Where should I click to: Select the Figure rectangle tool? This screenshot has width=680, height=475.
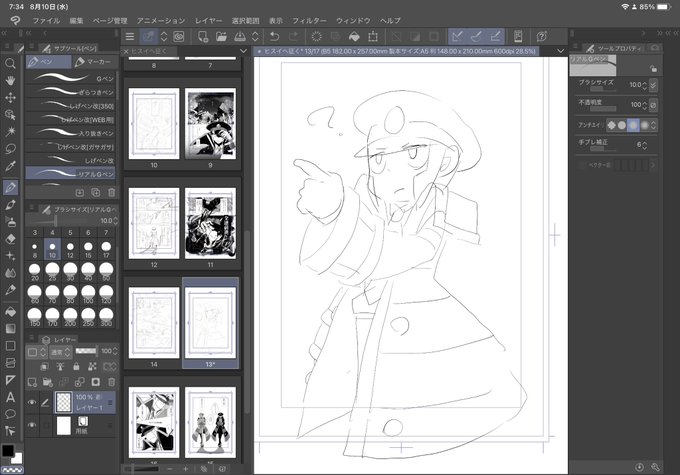10,346
